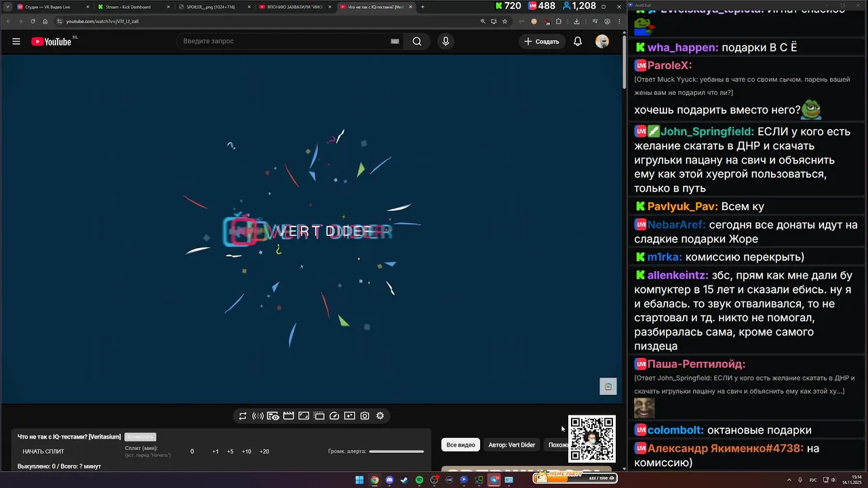Adjust the Громк. алерта volume slider
This screenshot has width=868, height=488.
[x=397, y=451]
